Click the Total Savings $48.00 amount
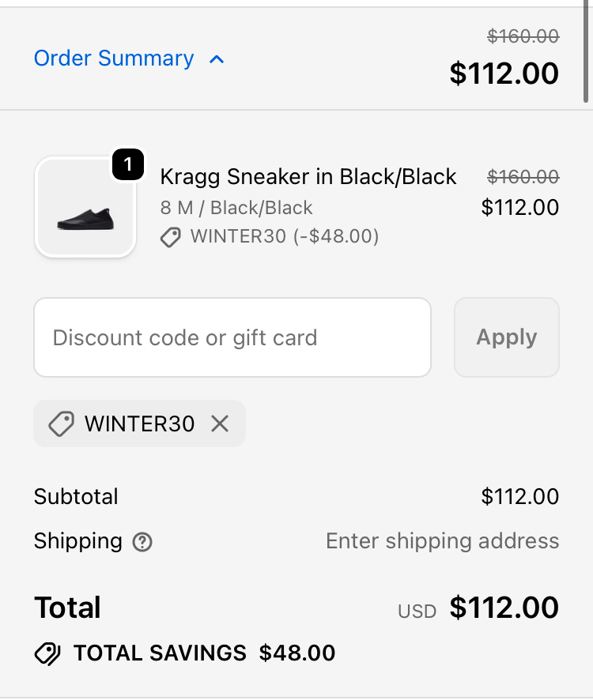This screenshot has width=593, height=700. pyautogui.click(x=297, y=653)
